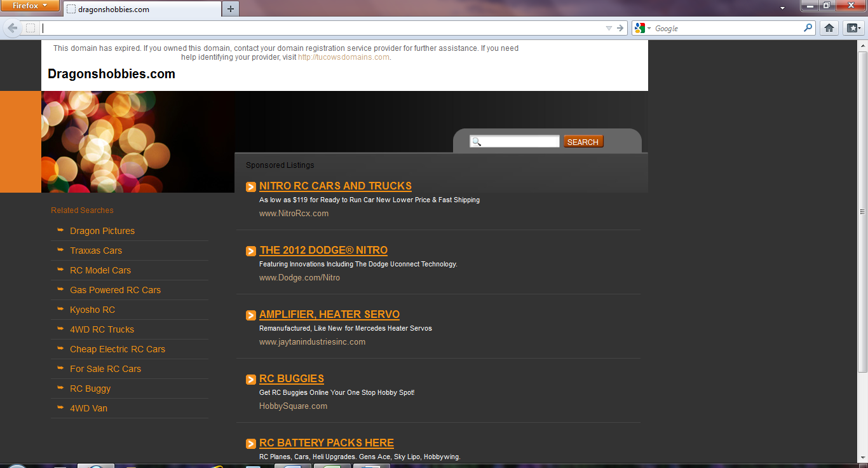Visit the www.jaytanindustriesinc.com URL link
Viewport: 868px width, 468px height.
click(x=312, y=342)
